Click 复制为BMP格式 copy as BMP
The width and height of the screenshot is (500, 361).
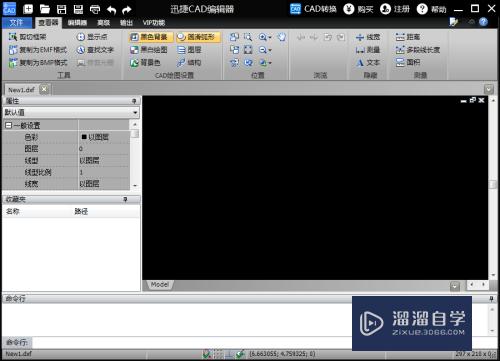[38, 62]
